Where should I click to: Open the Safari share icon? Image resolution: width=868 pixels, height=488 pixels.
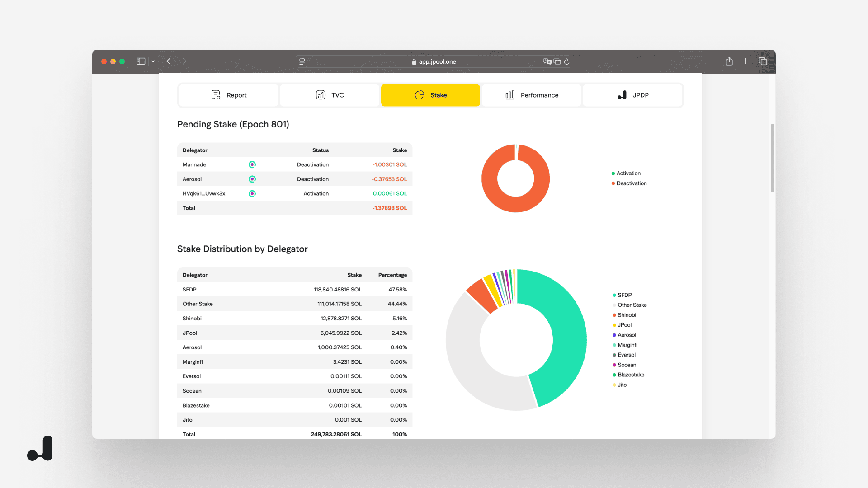[729, 61]
